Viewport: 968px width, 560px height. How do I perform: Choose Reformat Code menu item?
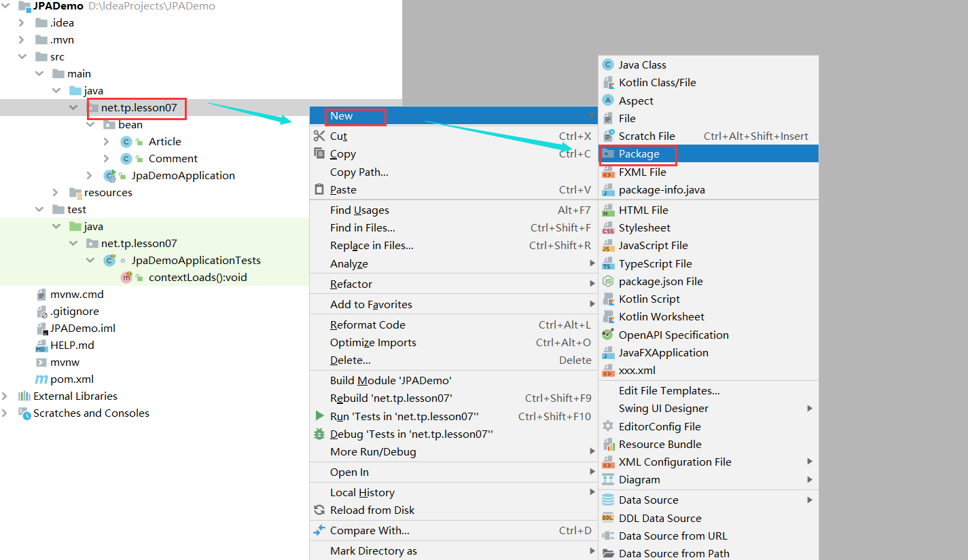[x=454, y=324]
